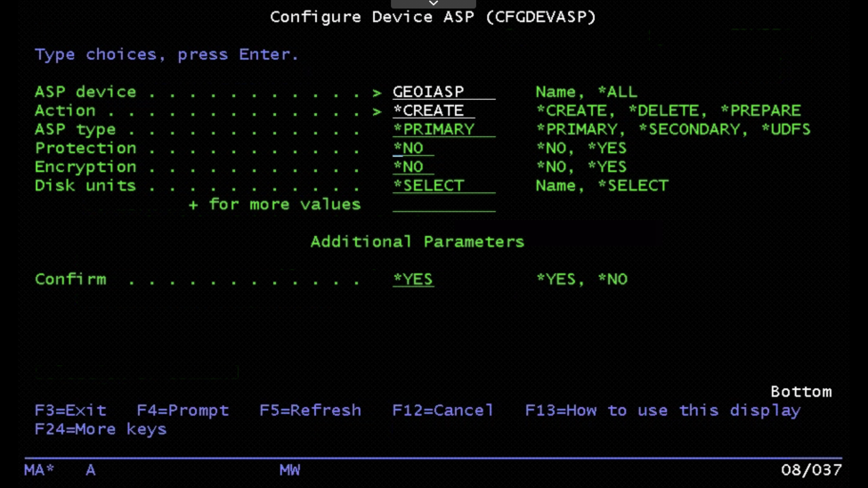This screenshot has width=868, height=488.
Task: Click F5=Refresh function key
Action: [311, 411]
